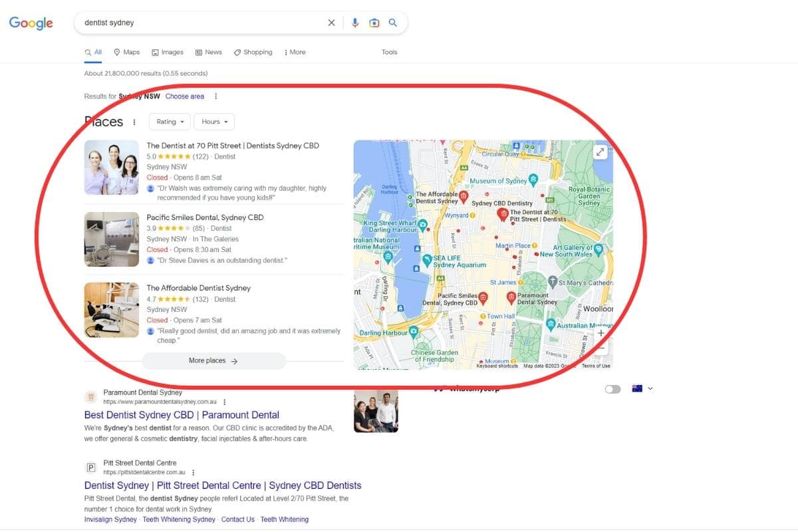Screen dimensions: 798x532
Task: Click St Mary's Cathedral map marker
Action: (x=552, y=283)
